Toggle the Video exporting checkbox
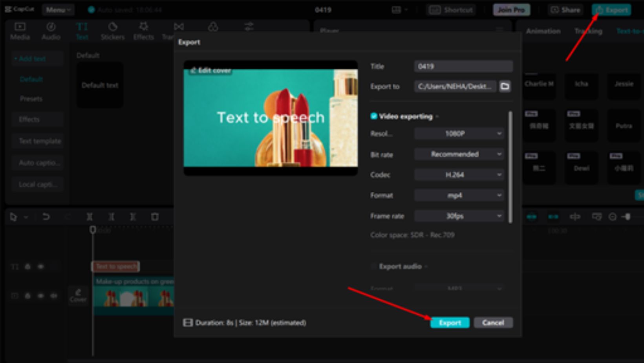644x363 pixels. click(x=374, y=116)
